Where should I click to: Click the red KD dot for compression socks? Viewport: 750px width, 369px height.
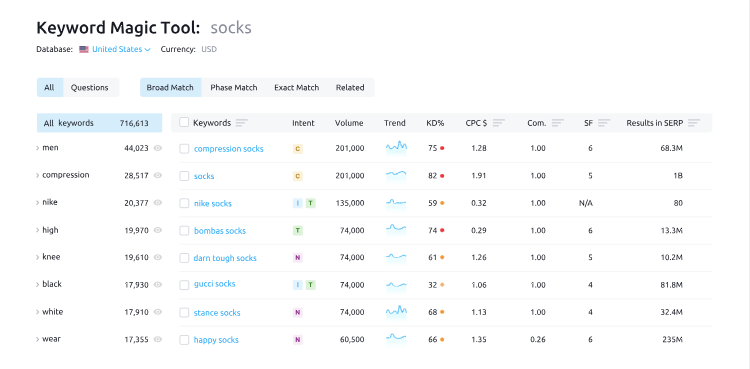click(442, 148)
